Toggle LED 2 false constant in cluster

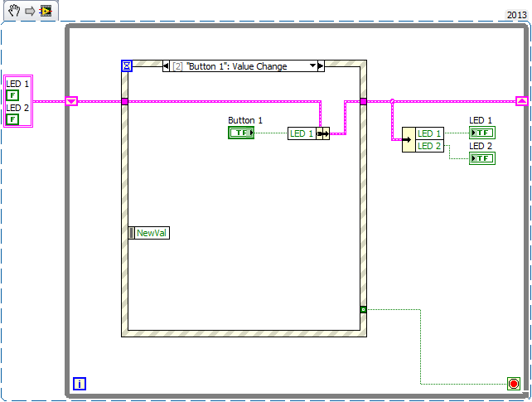[x=12, y=119]
